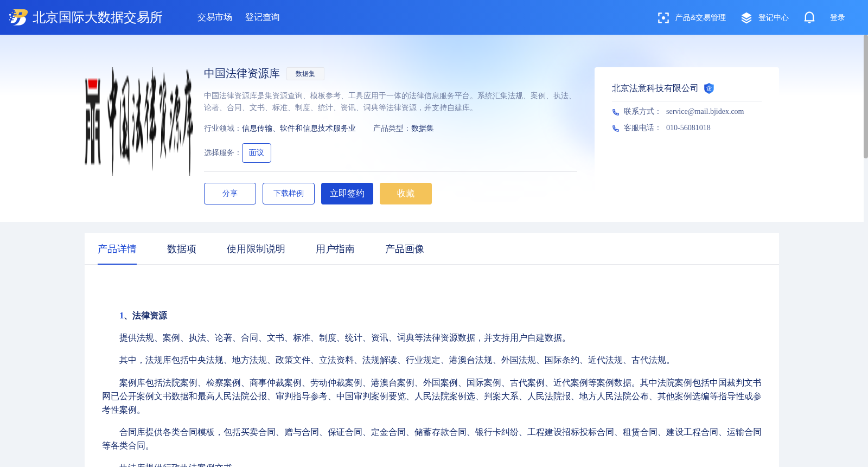Switch to 数据项 tab
The height and width of the screenshot is (467, 868).
[182, 249]
